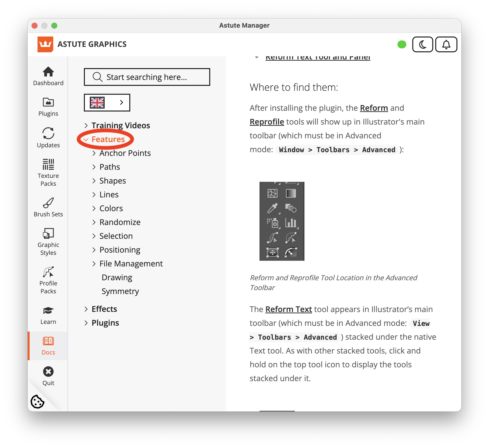
Task: Select the Brush Sets icon
Action: click(x=48, y=203)
